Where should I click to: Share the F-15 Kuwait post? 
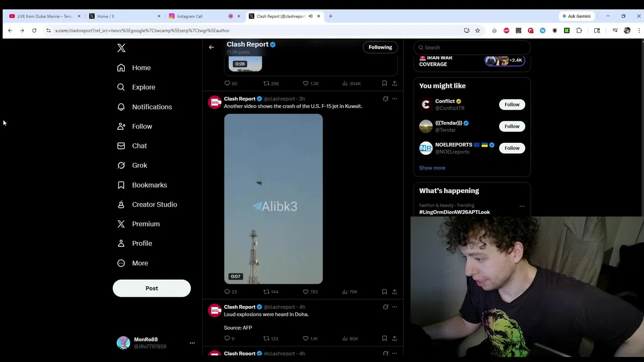394,292
